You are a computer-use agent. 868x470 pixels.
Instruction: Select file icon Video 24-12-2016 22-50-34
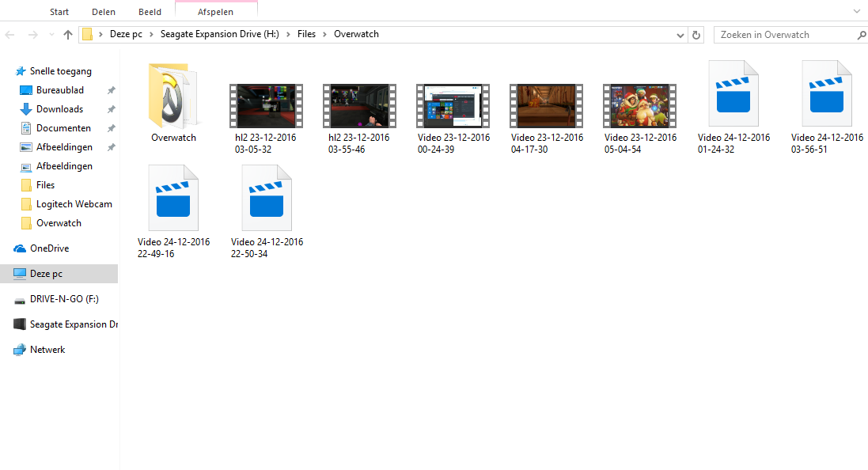(x=267, y=198)
